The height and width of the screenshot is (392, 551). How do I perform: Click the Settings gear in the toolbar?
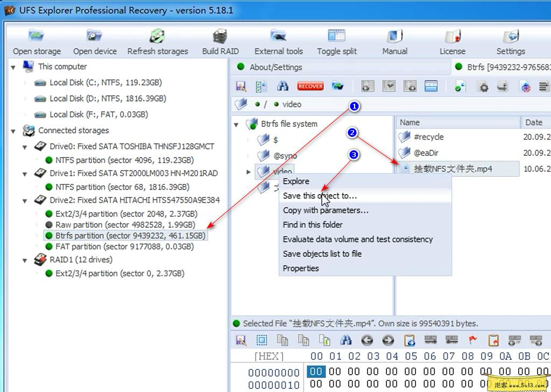(510, 40)
